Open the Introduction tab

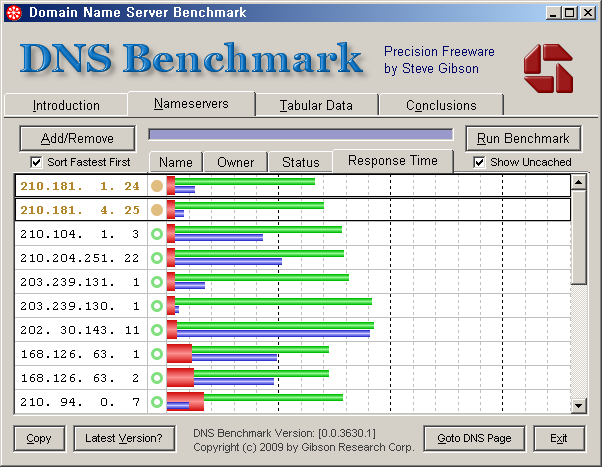tap(66, 105)
